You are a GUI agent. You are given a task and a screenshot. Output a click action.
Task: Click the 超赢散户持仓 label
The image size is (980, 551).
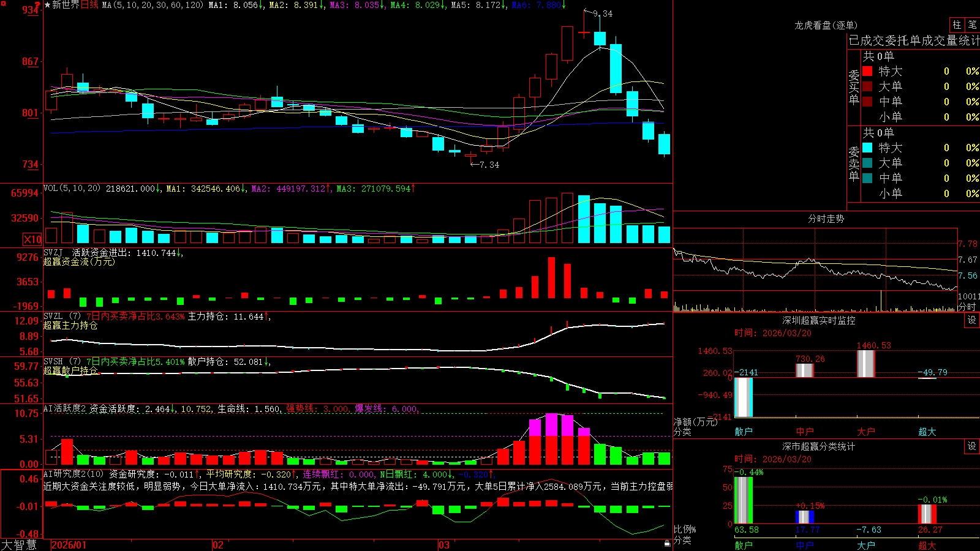click(70, 370)
